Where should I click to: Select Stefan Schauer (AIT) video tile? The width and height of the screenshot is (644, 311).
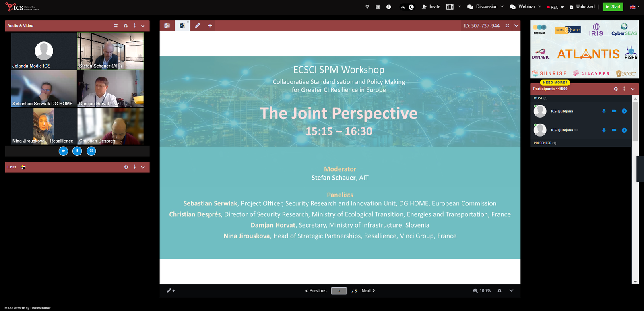pos(110,51)
